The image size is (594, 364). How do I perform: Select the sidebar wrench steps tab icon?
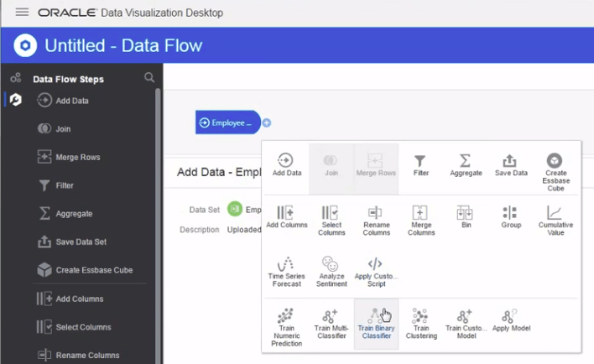(16, 100)
